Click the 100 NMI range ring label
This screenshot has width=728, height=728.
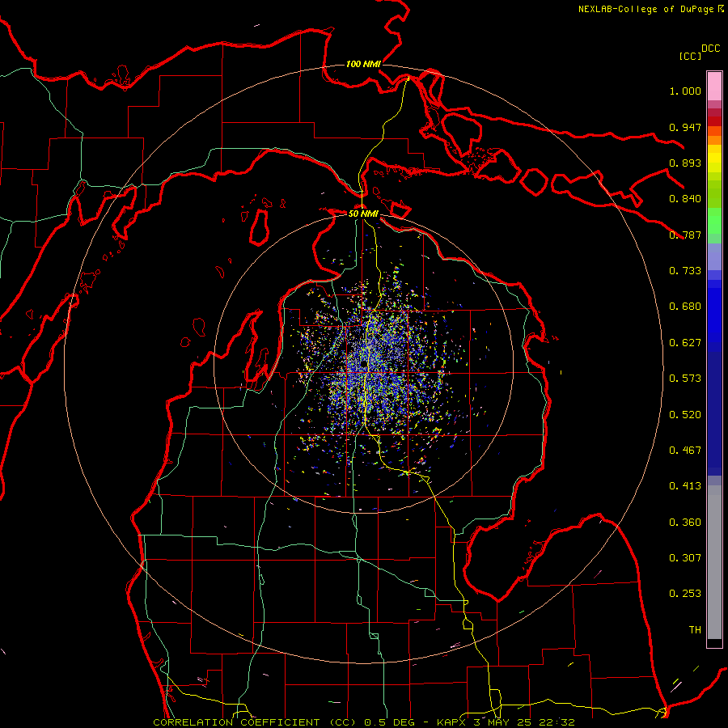click(x=363, y=64)
